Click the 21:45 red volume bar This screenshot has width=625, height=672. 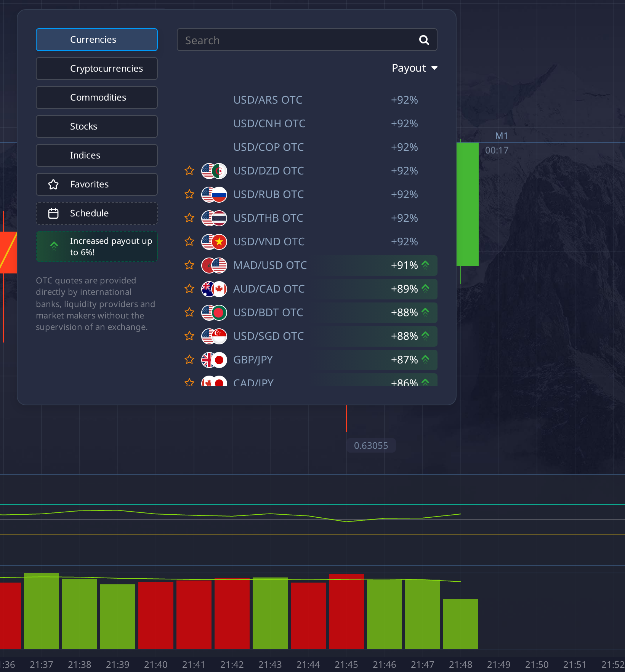click(x=346, y=611)
